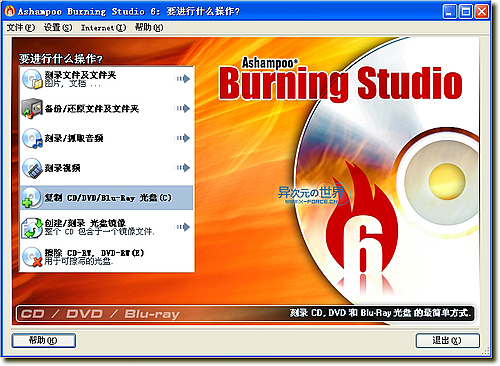Expand the arrow next to 刻录/抓取音频
The width and height of the screenshot is (500, 366).
pos(183,138)
